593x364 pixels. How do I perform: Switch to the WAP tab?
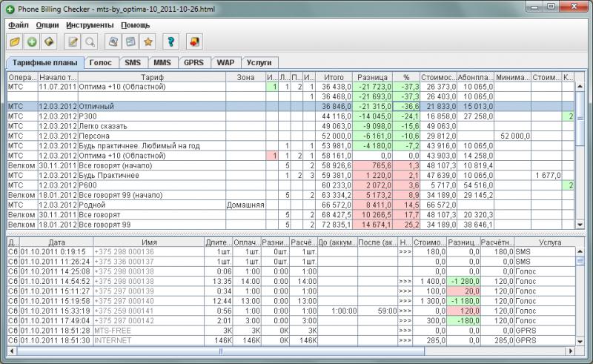225,63
